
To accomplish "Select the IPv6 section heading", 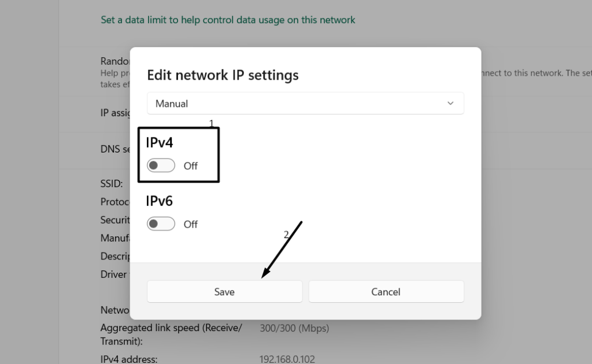I will tap(160, 201).
